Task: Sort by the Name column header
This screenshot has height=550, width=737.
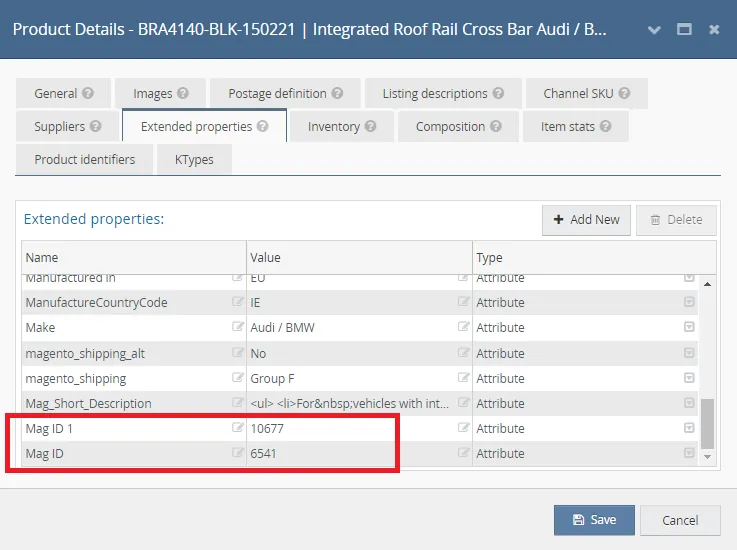Action: tap(134, 258)
